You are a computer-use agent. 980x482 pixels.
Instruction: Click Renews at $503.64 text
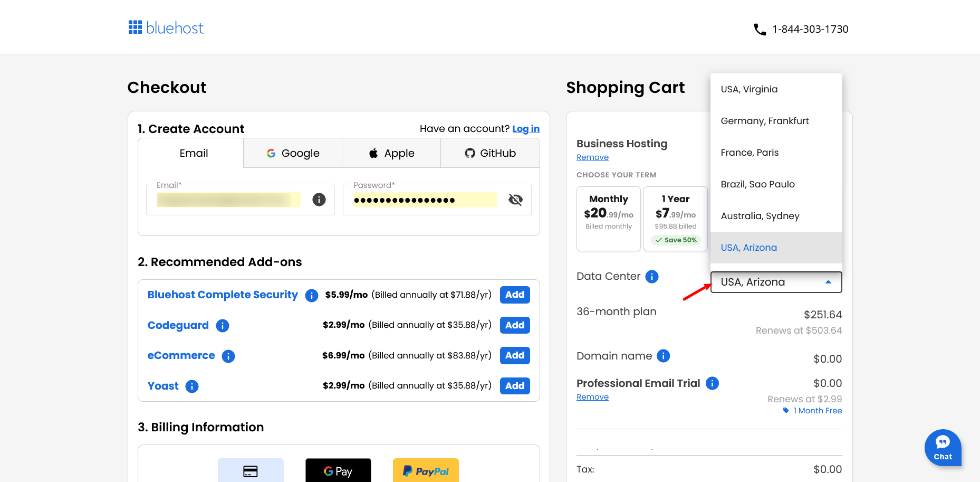[799, 330]
